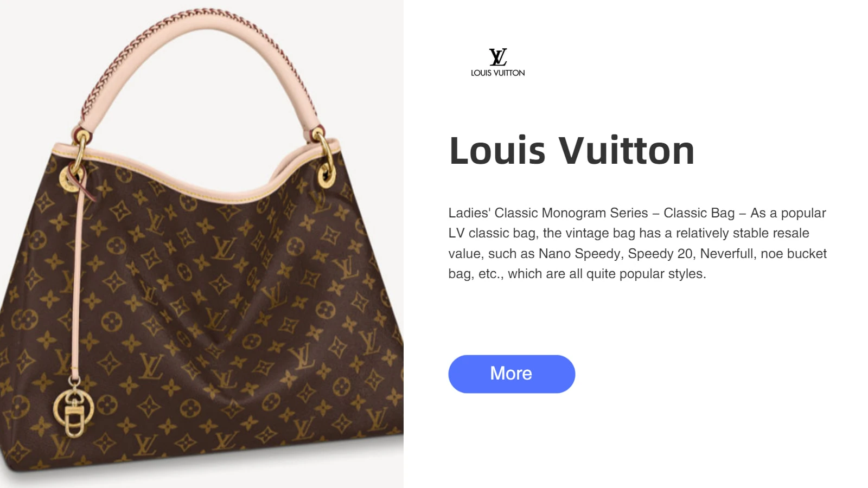Select the Louis Vuitton heading
This screenshot has height=488, width=868.
click(x=572, y=151)
